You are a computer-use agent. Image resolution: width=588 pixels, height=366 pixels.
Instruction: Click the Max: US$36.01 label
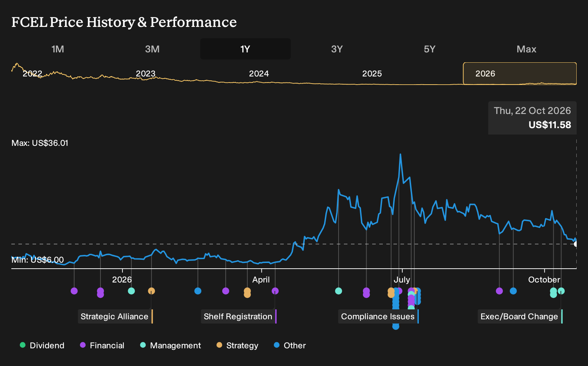(x=40, y=143)
